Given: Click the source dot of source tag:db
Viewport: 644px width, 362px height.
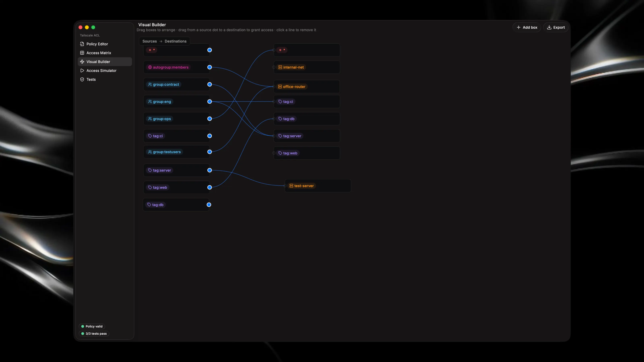Looking at the screenshot, I should pyautogui.click(x=209, y=205).
